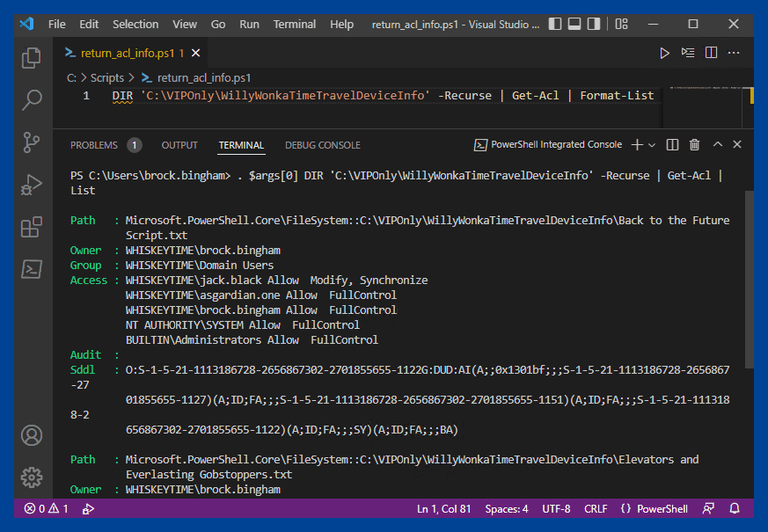Toggle the notifications bell in the status bar
This screenshot has width=768, height=532.
click(x=734, y=508)
